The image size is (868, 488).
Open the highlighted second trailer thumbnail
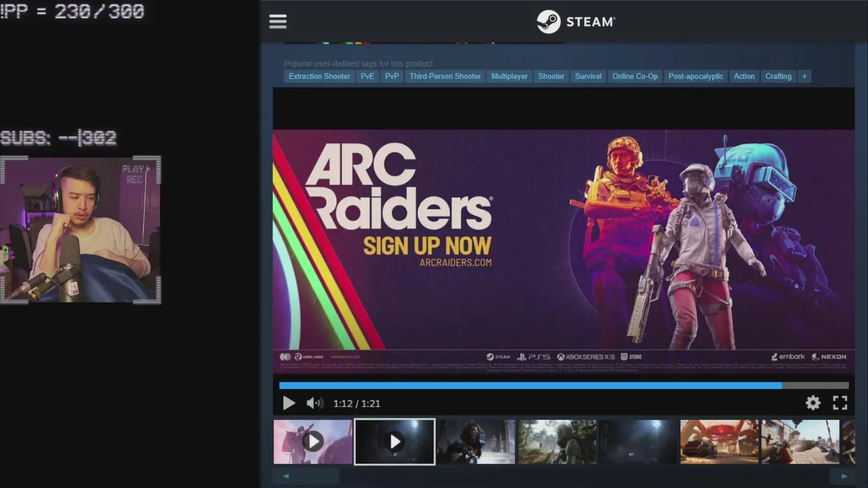click(x=395, y=442)
